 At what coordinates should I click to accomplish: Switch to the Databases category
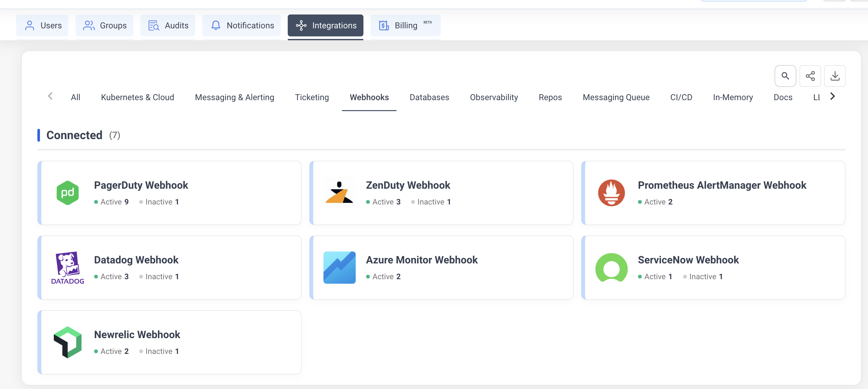pos(429,97)
